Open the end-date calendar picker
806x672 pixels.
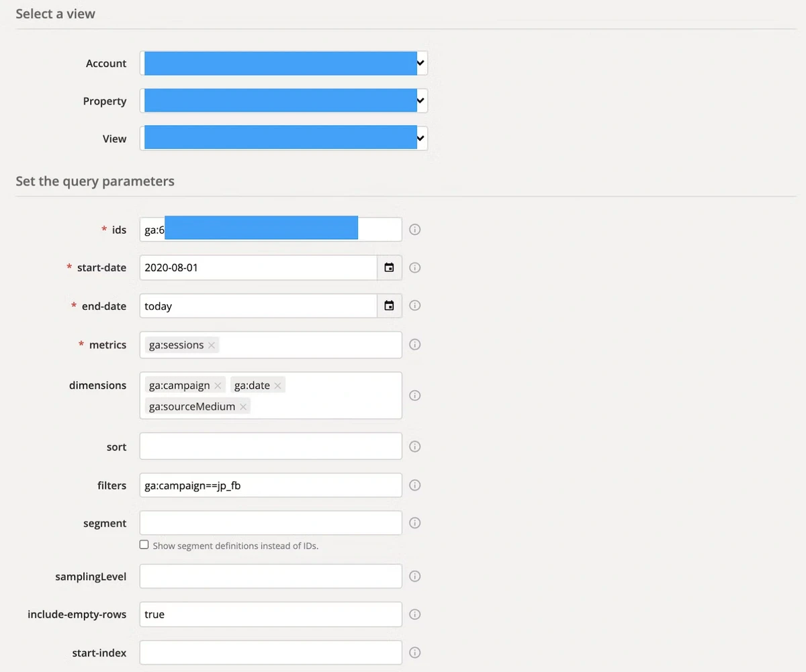(389, 305)
